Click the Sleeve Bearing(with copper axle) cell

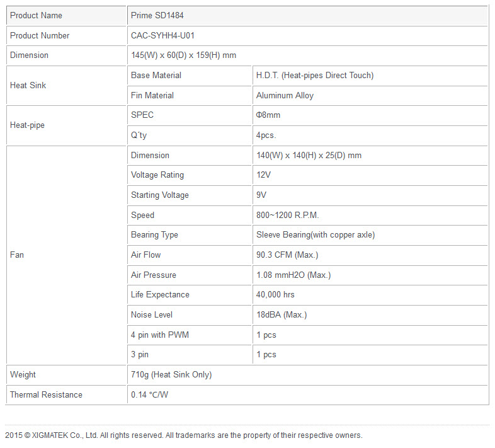tap(315, 235)
